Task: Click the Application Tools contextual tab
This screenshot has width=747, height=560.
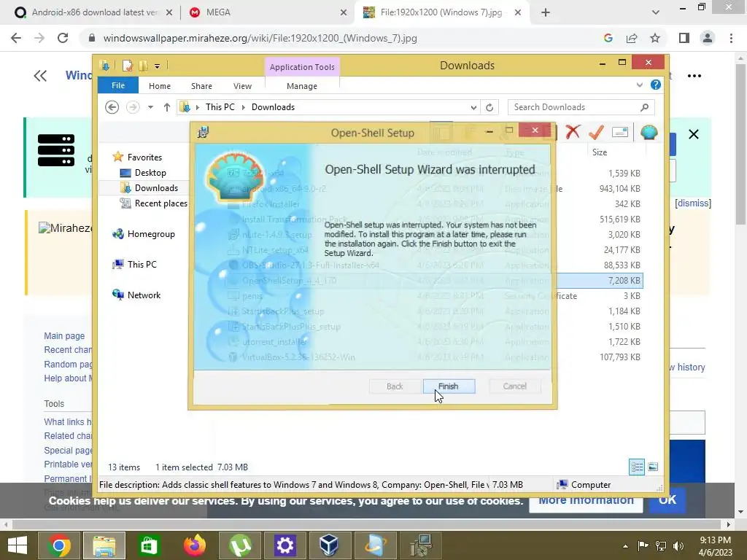Action: click(302, 67)
